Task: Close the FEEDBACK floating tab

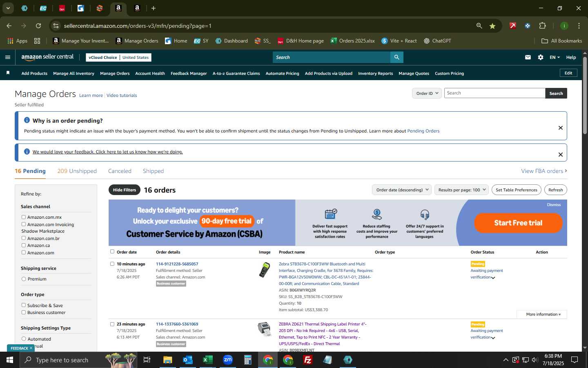Action: (x=31, y=348)
